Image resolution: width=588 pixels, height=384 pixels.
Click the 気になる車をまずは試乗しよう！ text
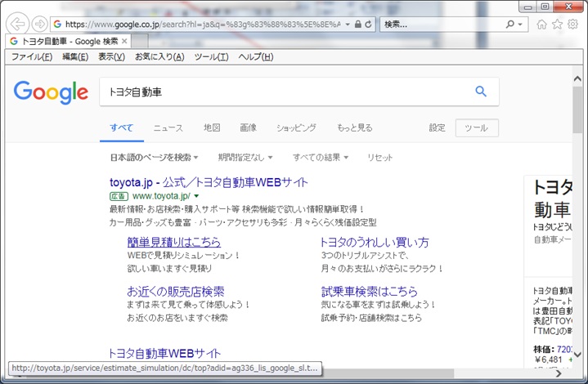point(379,305)
